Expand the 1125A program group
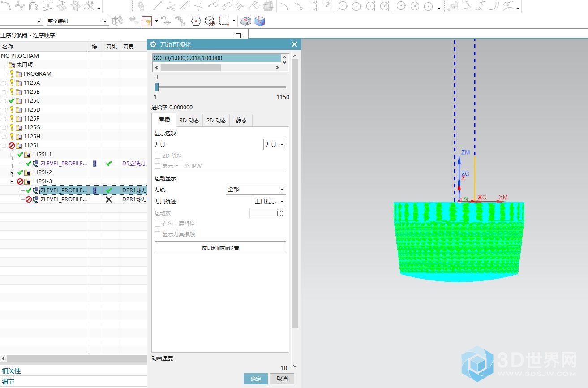 pyautogui.click(x=4, y=83)
